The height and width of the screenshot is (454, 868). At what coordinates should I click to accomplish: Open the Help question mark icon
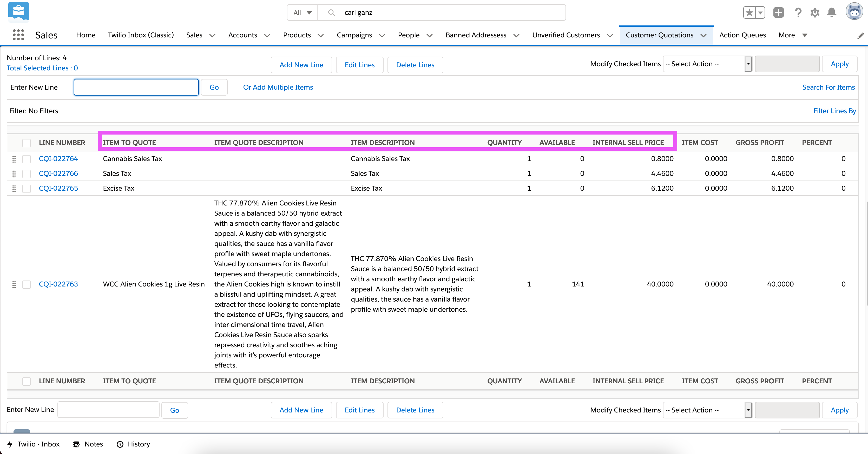click(x=798, y=13)
